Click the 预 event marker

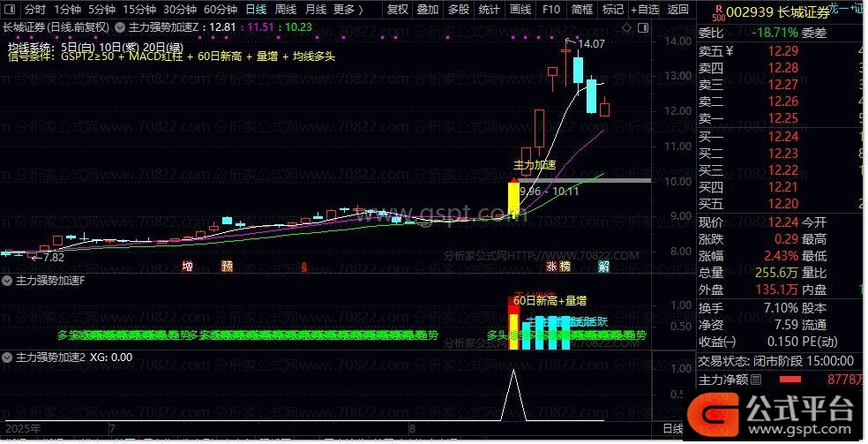(227, 267)
